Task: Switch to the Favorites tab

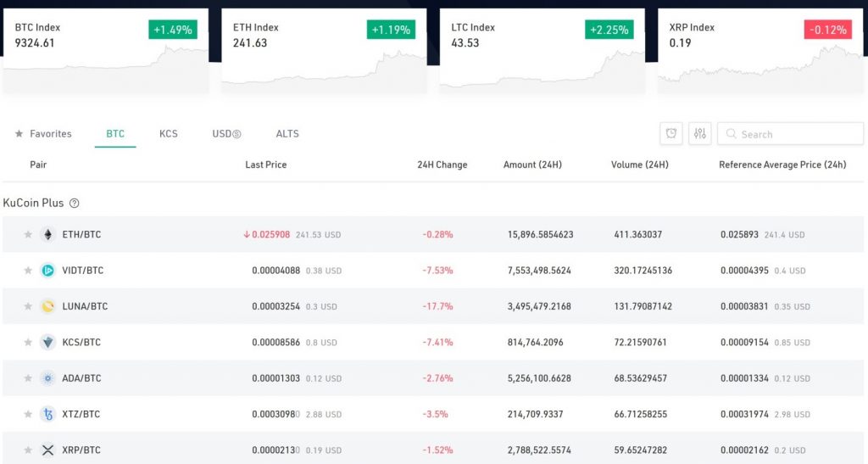Action: click(43, 133)
